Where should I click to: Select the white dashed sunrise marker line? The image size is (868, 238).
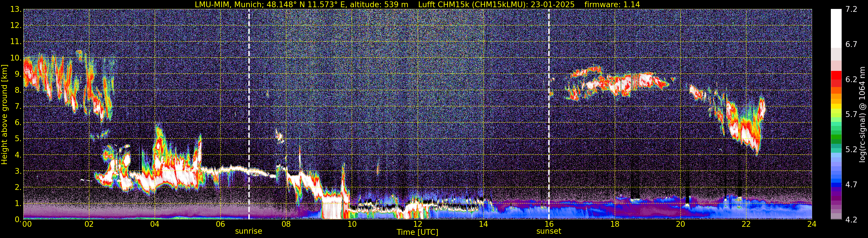[x=249, y=114]
